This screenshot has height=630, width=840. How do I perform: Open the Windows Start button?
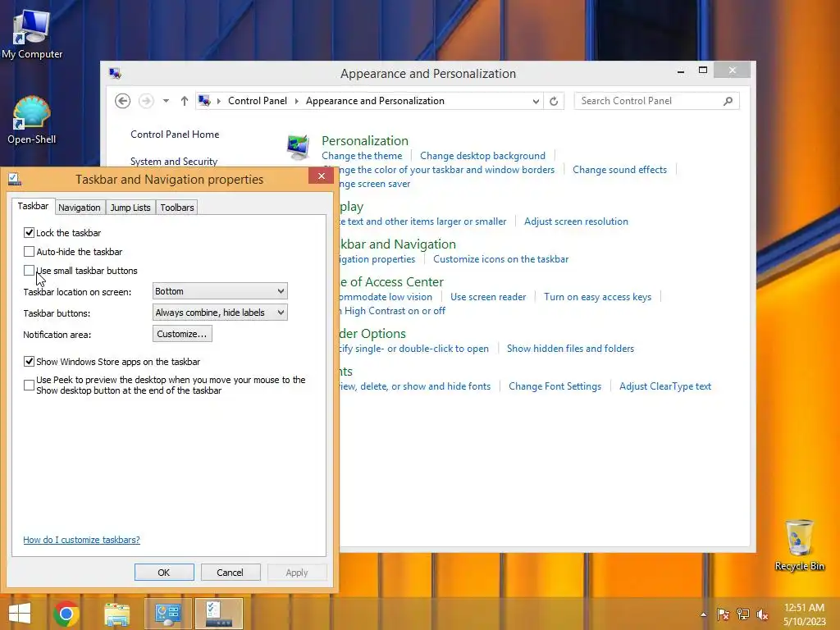20,614
